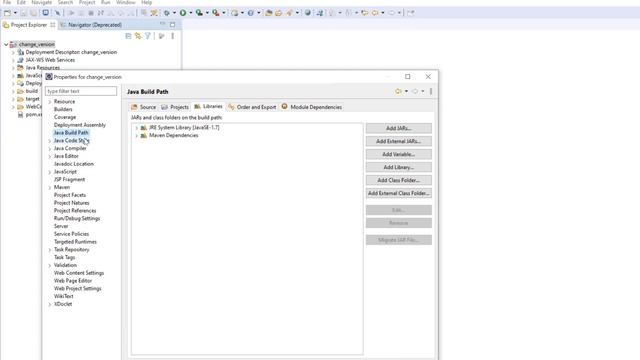The image size is (640, 360).
Task: Click the Add Variable... button
Action: [x=399, y=154]
